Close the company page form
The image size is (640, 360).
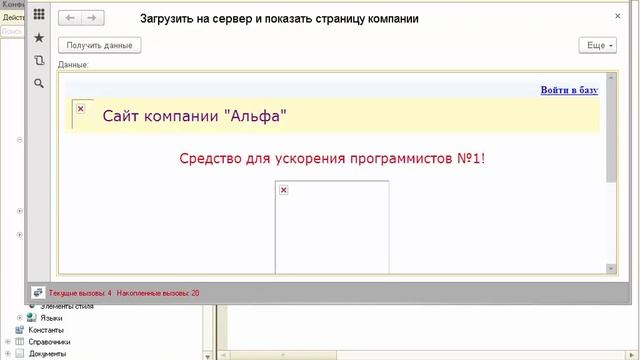[x=618, y=16]
